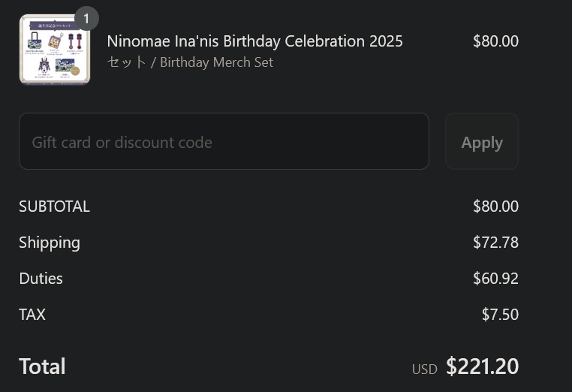Click the quantity badge showing 1
Viewport: 572px width, 392px height.
click(x=86, y=18)
